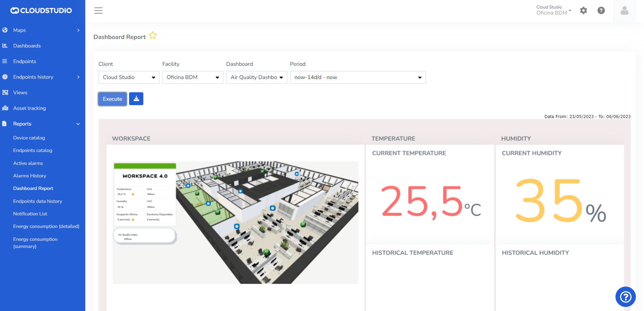Click the hamburger menu icon
This screenshot has height=311, width=644.
[x=99, y=11]
